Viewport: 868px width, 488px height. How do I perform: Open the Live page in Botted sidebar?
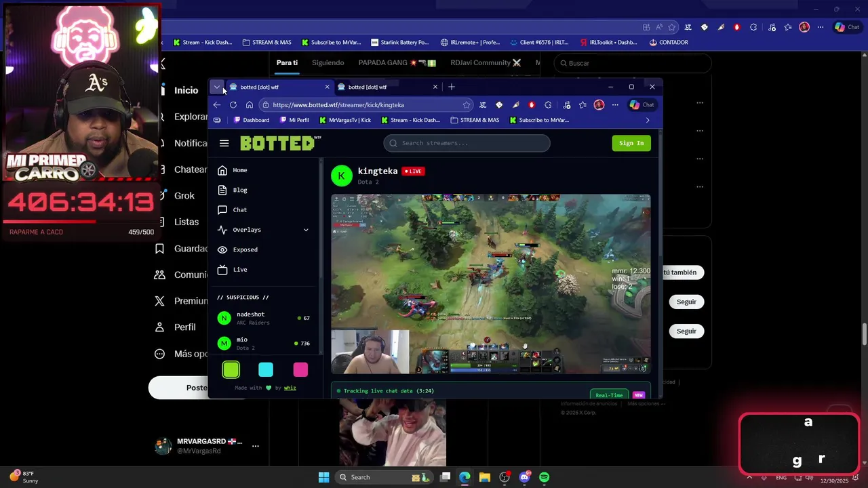(233, 270)
